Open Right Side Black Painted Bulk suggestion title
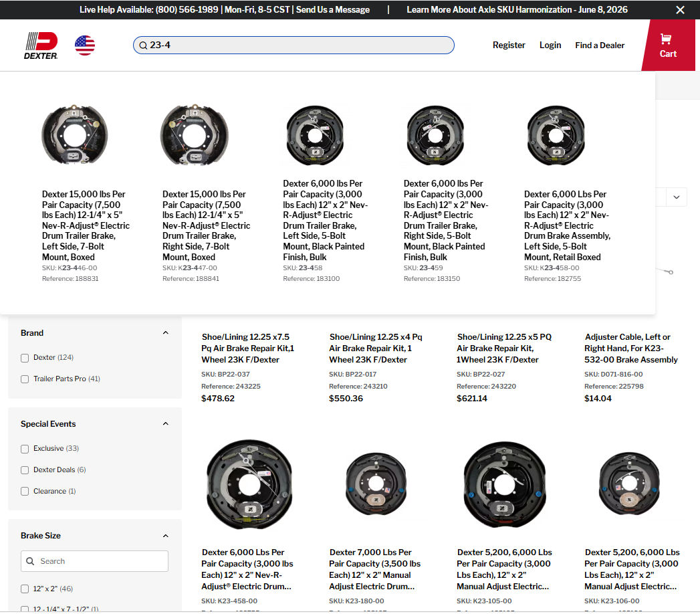 coord(446,220)
